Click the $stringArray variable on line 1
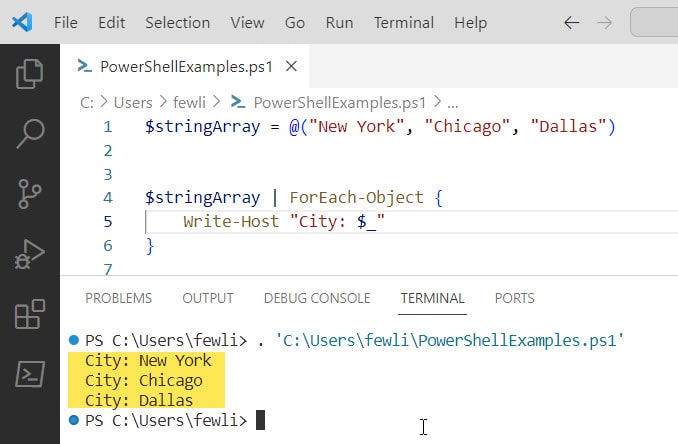Viewport: 678px width, 444px height. [202, 127]
